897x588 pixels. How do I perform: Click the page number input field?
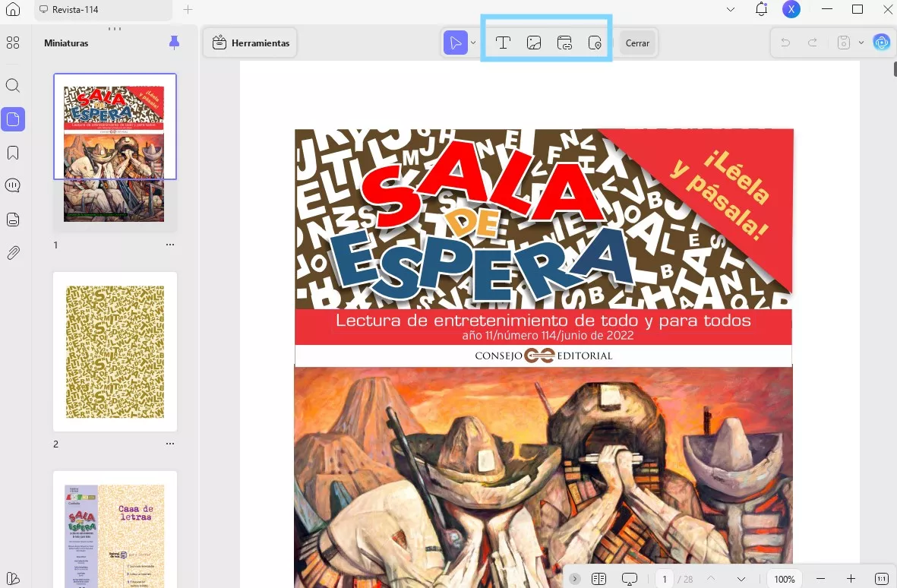click(664, 579)
